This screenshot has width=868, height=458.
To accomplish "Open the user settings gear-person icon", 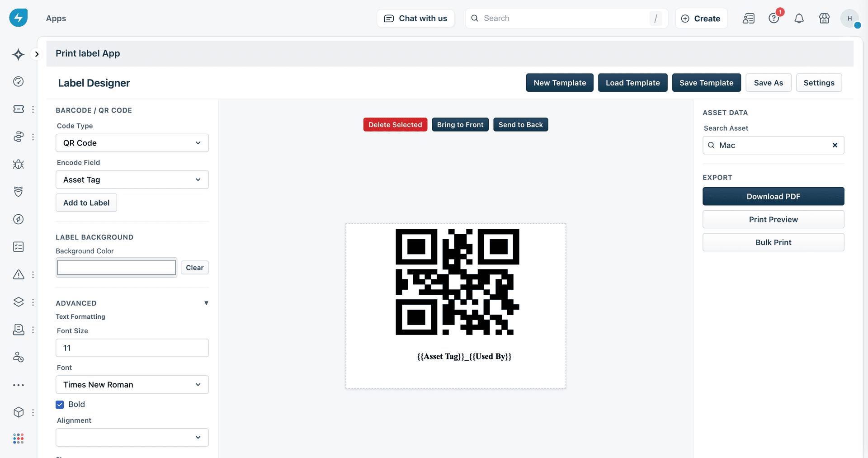I will coord(19,357).
